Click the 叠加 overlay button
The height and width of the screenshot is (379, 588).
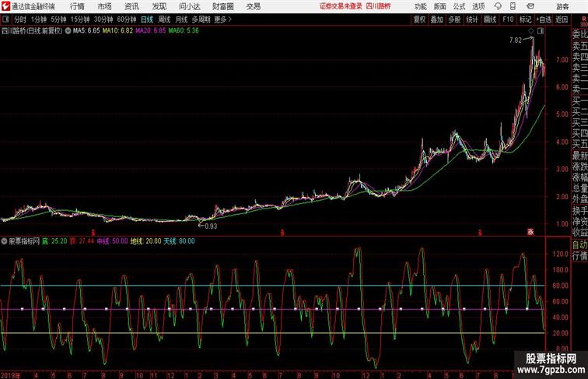436,19
